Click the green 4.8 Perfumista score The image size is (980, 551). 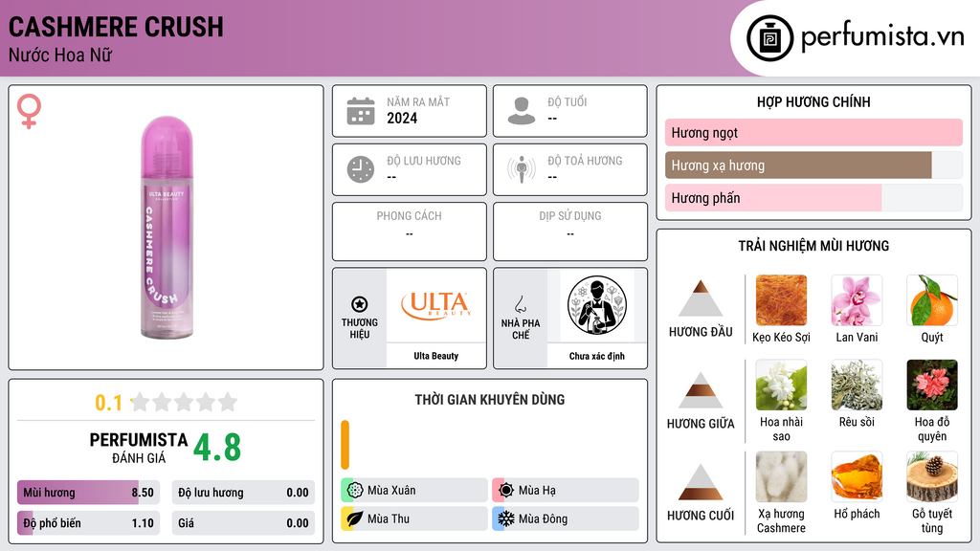click(x=217, y=448)
